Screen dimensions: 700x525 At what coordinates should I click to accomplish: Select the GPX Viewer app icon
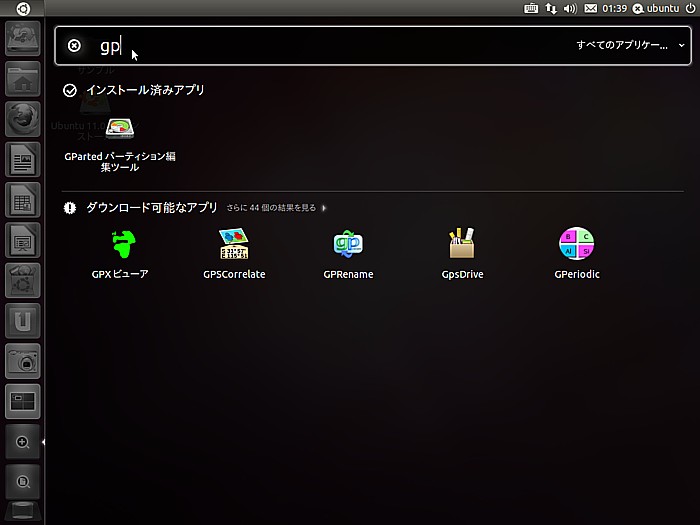click(x=123, y=244)
